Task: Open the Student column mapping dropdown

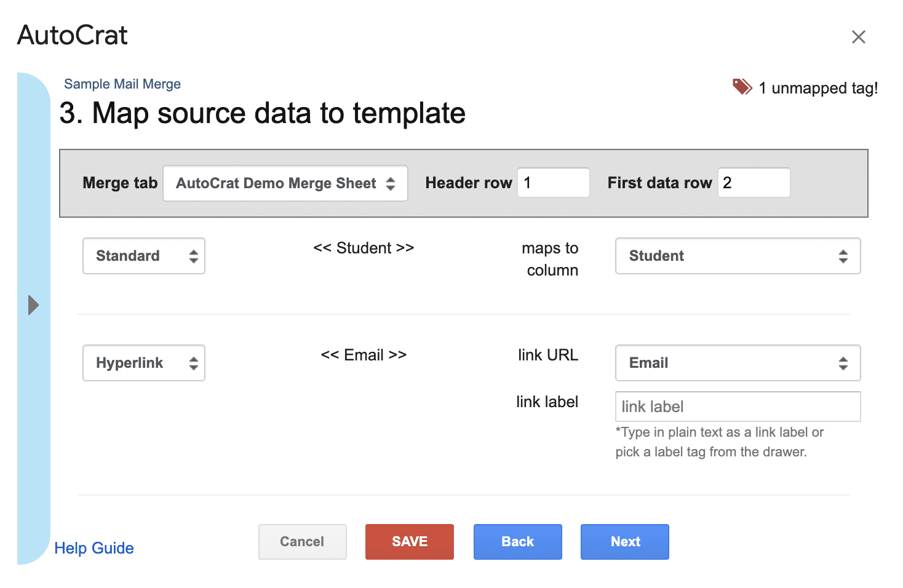Action: click(x=738, y=256)
